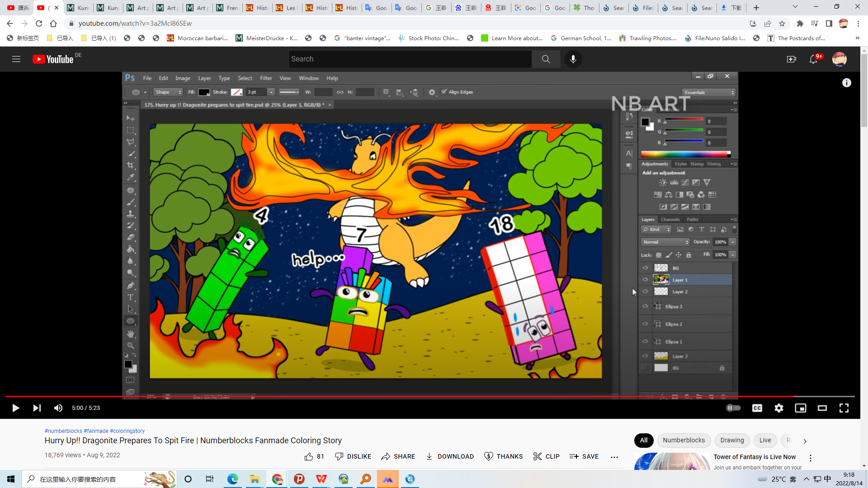This screenshot has width=868, height=488.
Task: Skip to next video
Action: point(37,408)
